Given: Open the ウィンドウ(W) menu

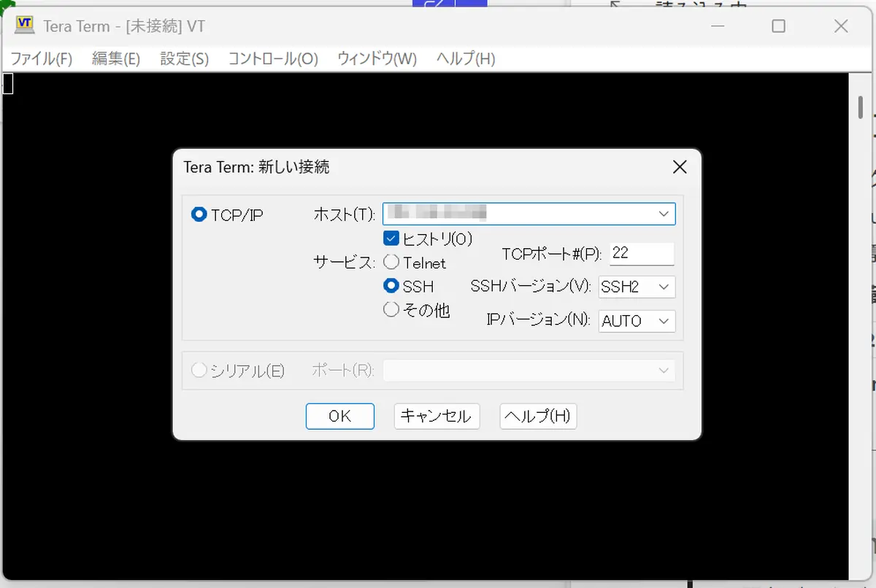Looking at the screenshot, I should (x=377, y=59).
